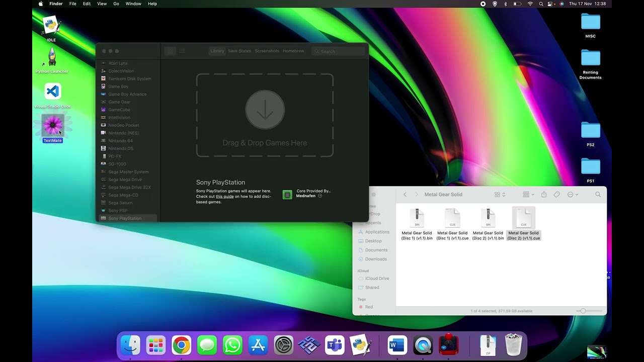Switch OpenEmu to list view
The image size is (644, 362).
(x=182, y=51)
